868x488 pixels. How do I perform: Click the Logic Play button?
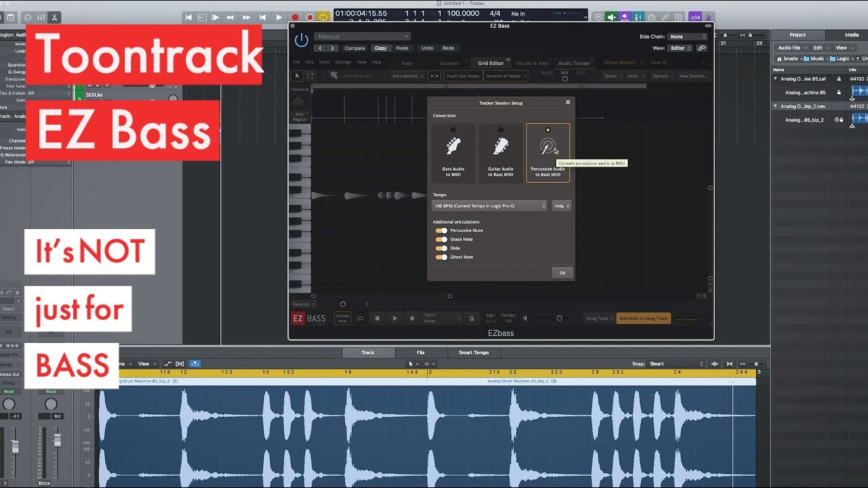(x=279, y=17)
